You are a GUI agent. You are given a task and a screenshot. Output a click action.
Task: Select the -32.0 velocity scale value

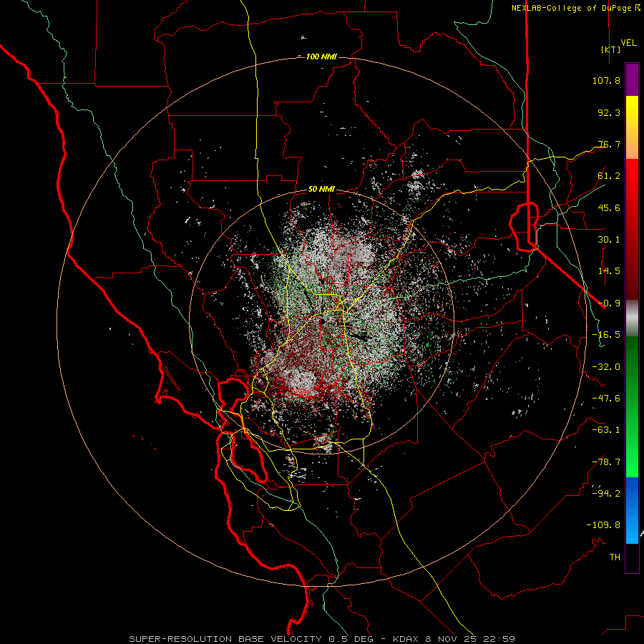[606, 367]
